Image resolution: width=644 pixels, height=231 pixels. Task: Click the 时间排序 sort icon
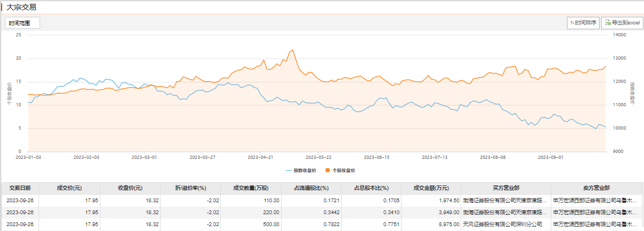pos(571,23)
